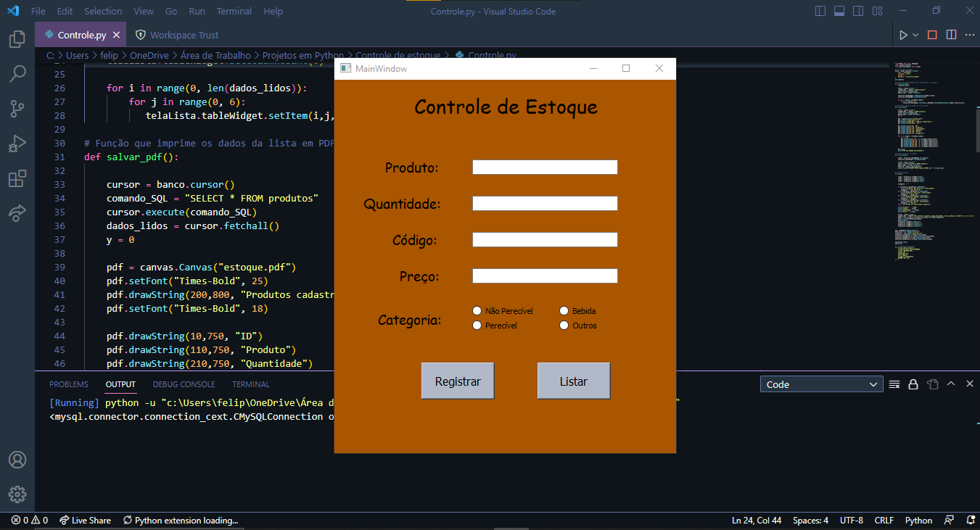Open the Run menu
This screenshot has width=980, height=530.
197,11
